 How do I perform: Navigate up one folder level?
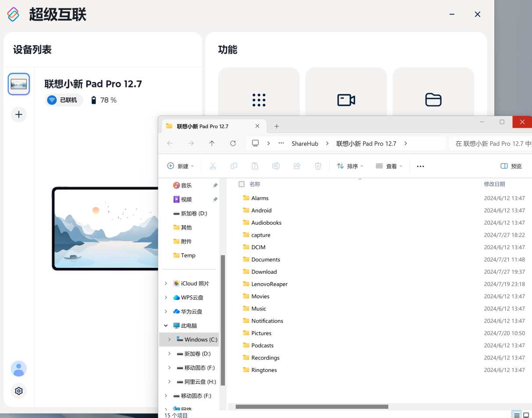212,144
